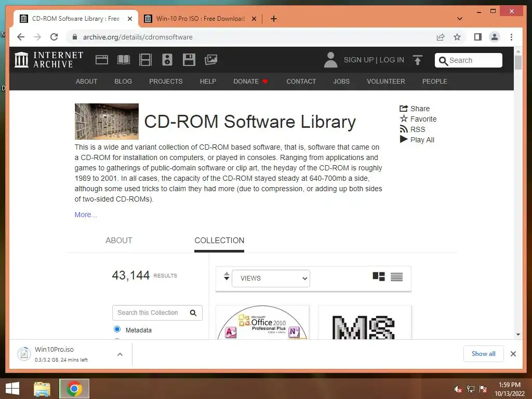Screen dimensions: 532x399
Task: Click the page vertical scrollbar thumb
Action: point(518,62)
